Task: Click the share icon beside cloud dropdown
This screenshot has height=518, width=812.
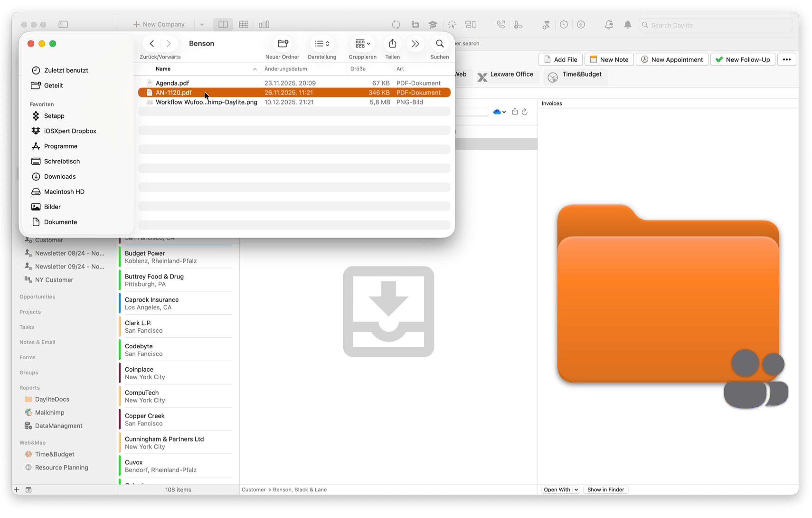Action: pos(515,112)
